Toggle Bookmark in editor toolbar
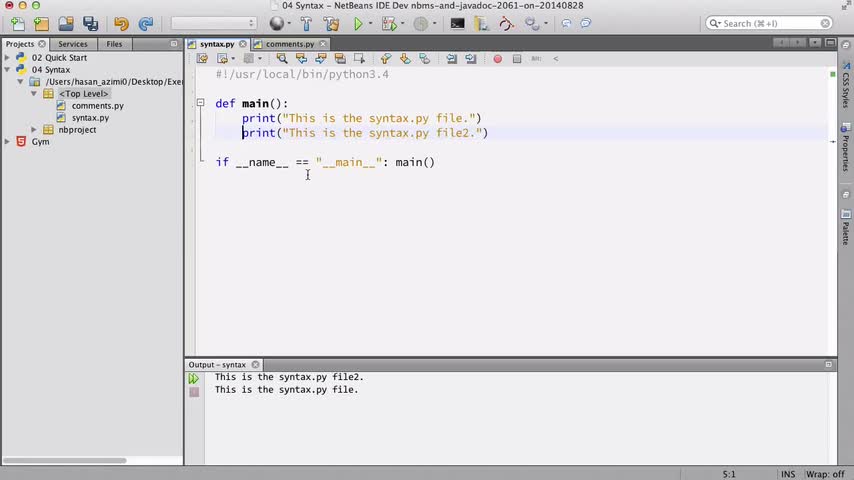 (424, 58)
